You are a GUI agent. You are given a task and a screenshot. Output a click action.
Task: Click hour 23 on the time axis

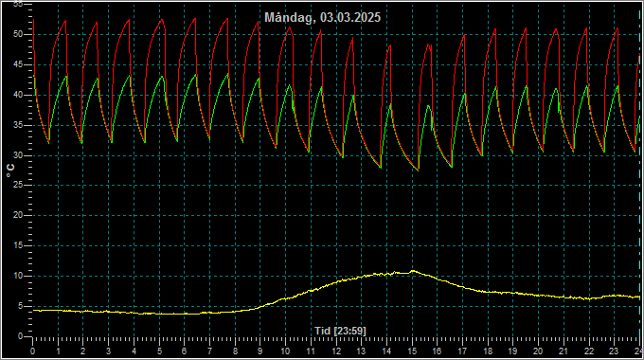(x=614, y=351)
